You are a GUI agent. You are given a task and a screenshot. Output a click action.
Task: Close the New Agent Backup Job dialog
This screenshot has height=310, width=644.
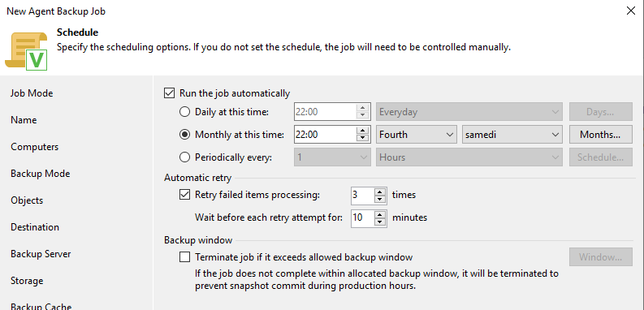[630, 11]
